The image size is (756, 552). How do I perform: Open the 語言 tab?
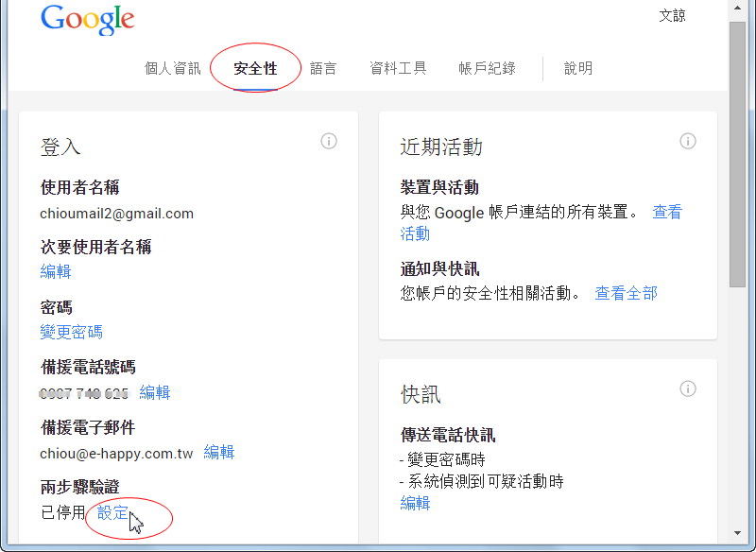(323, 68)
